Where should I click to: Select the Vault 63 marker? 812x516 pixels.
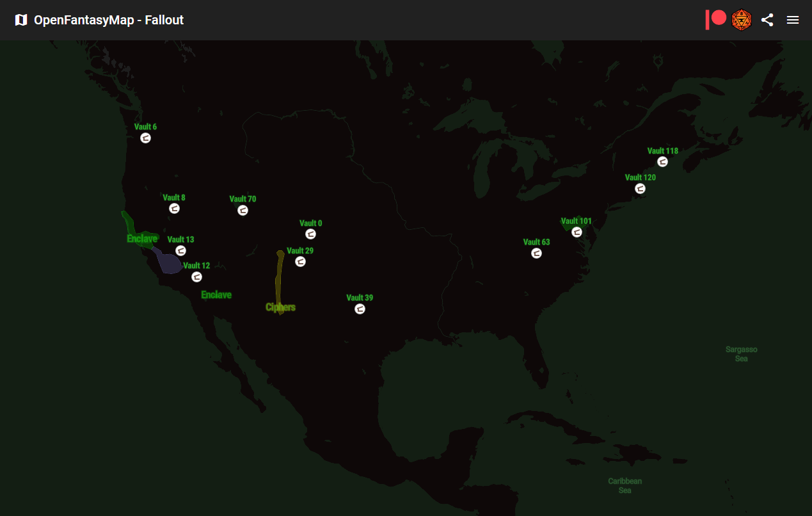pos(537,253)
